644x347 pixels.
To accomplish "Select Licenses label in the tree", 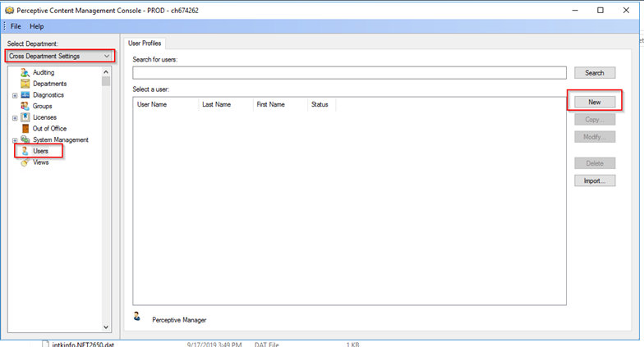I will (x=44, y=117).
